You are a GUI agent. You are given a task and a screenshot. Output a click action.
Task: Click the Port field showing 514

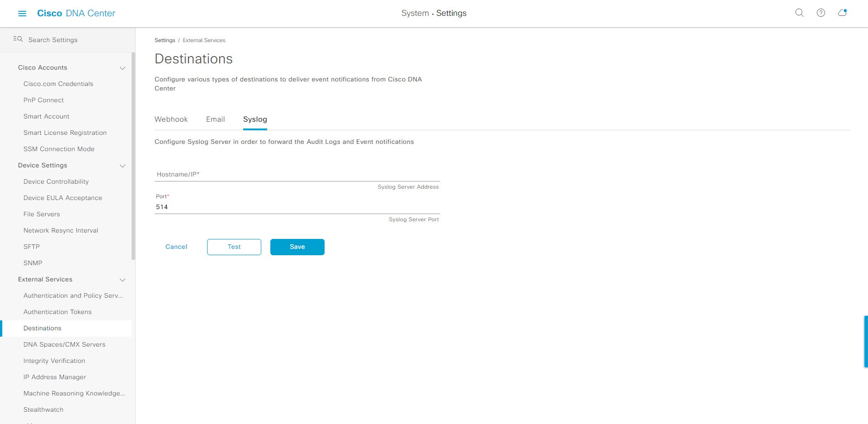pyautogui.click(x=297, y=207)
